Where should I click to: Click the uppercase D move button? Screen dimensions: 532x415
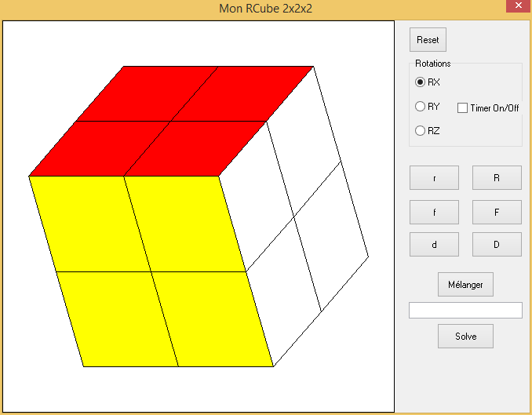click(497, 244)
